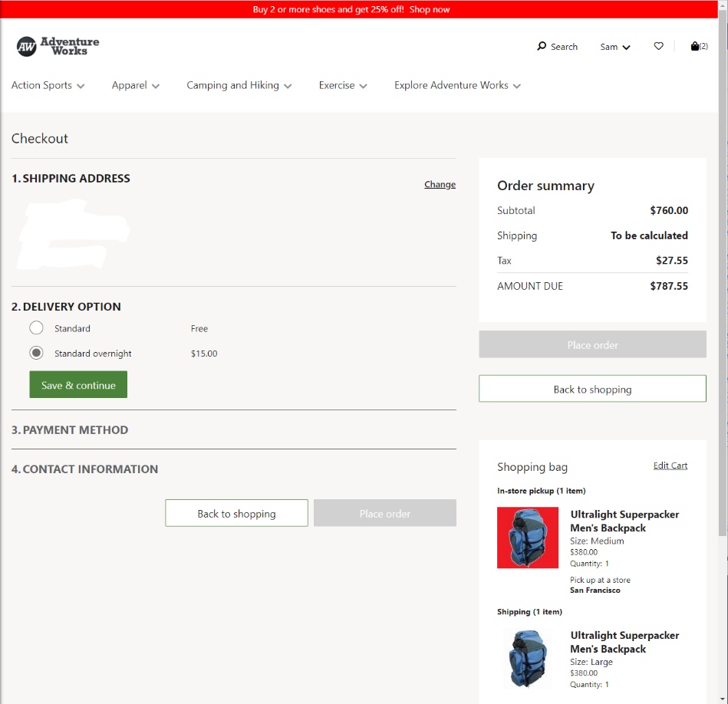
Task: Click the Payment Method section heading
Action: coord(70,429)
